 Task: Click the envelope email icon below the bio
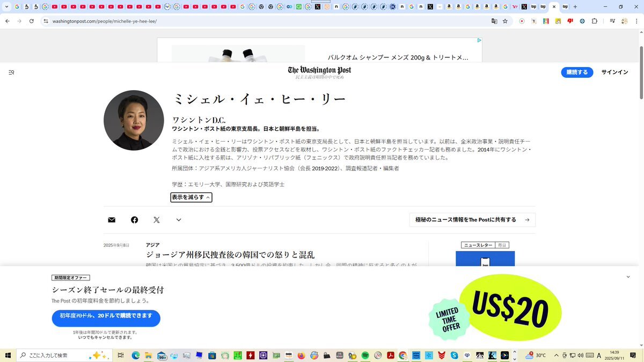(x=112, y=220)
